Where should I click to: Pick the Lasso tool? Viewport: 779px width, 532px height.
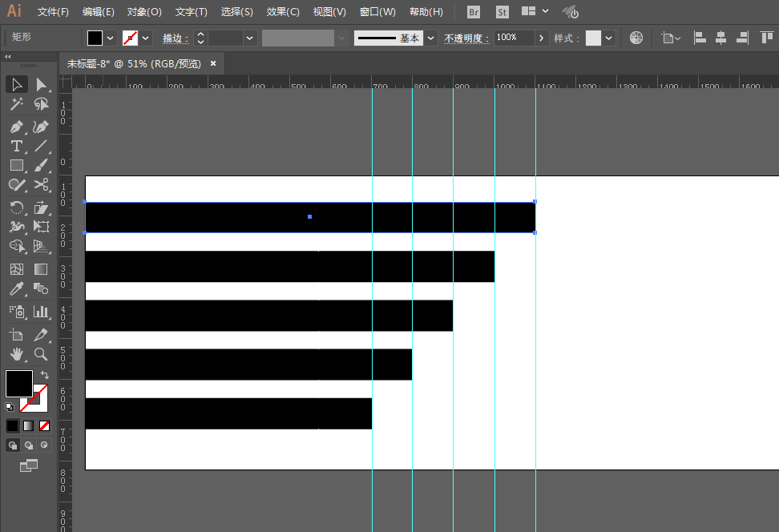(41, 104)
